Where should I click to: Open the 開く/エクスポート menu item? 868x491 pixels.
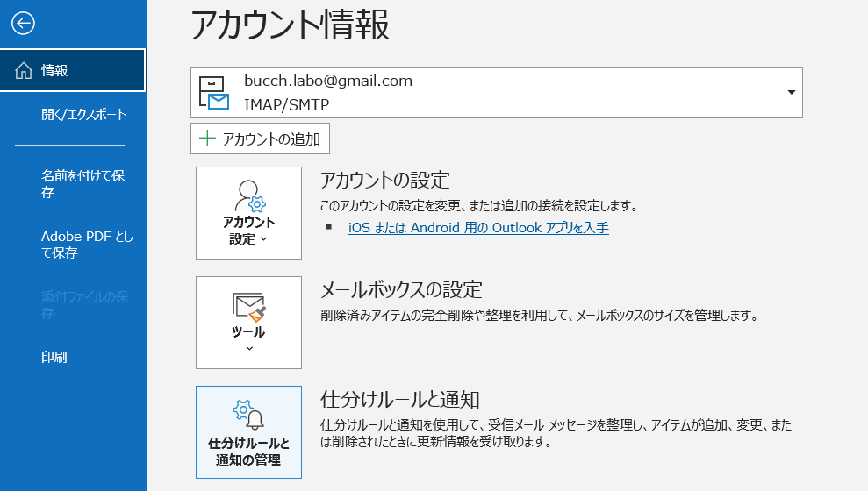pyautogui.click(x=83, y=115)
